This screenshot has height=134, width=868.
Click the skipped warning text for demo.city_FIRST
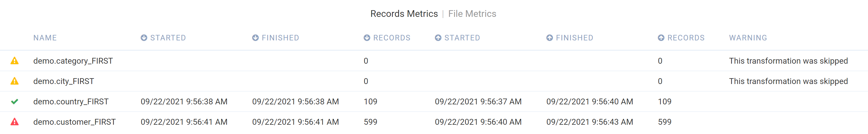789,82
